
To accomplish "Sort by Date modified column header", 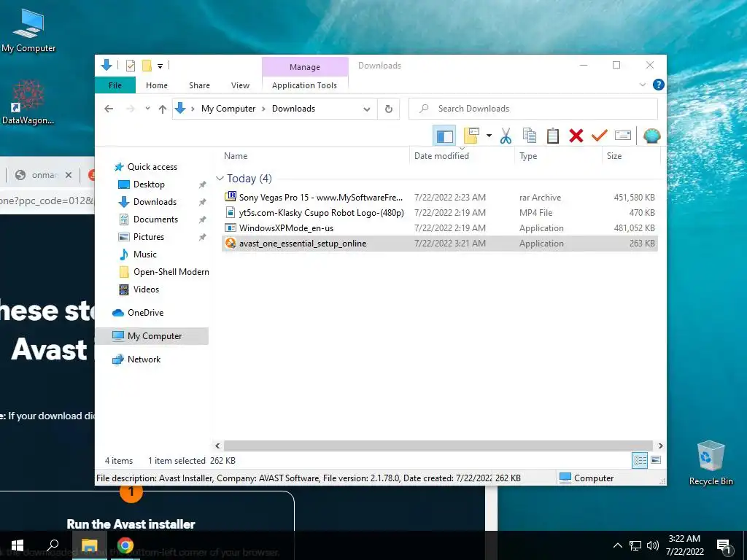I will (x=462, y=156).
